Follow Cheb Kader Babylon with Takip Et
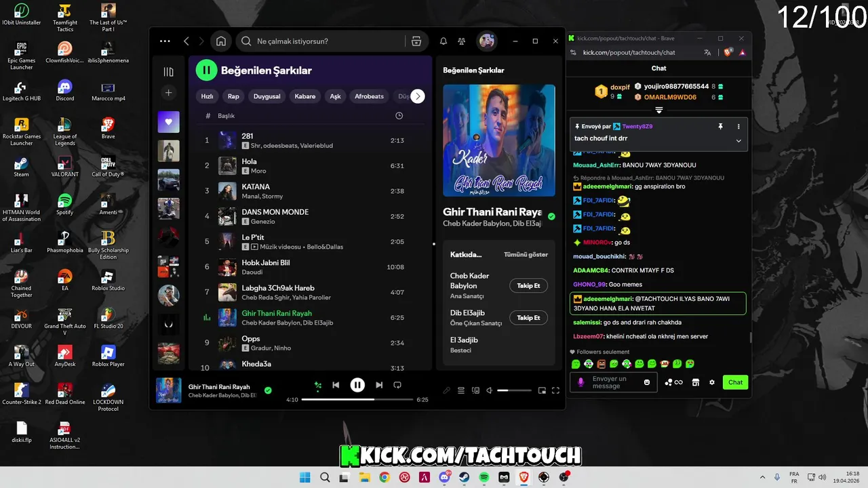868x488 pixels. tap(528, 286)
